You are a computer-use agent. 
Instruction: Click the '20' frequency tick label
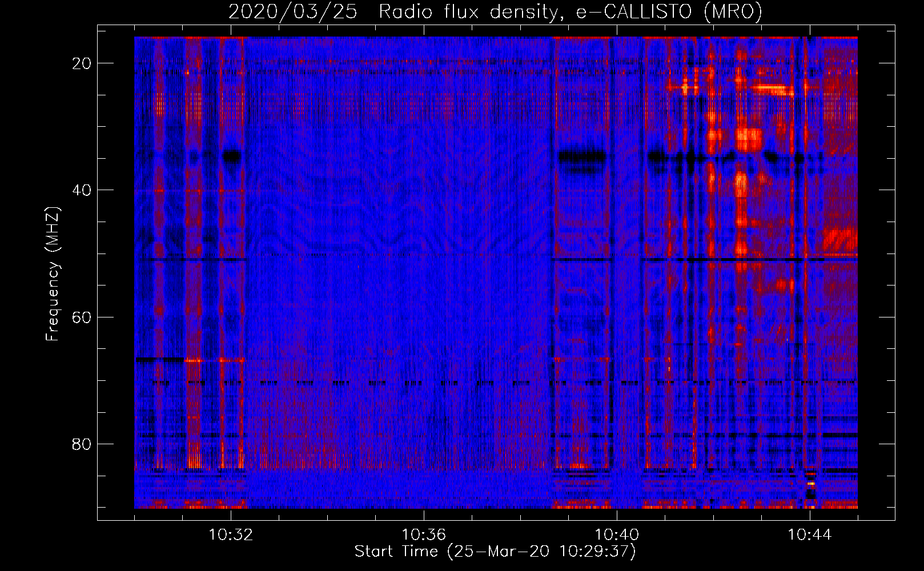(82, 63)
